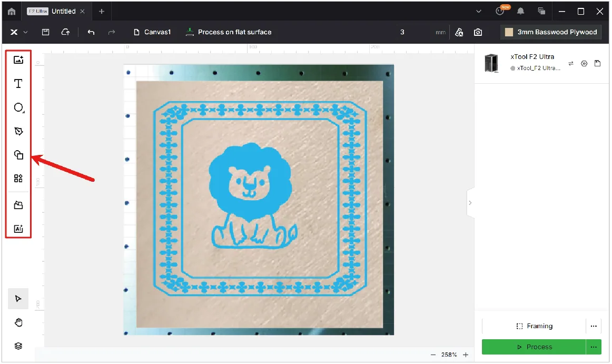The width and height of the screenshot is (612, 364).
Task: Open the apps grid tool
Action: 18,179
